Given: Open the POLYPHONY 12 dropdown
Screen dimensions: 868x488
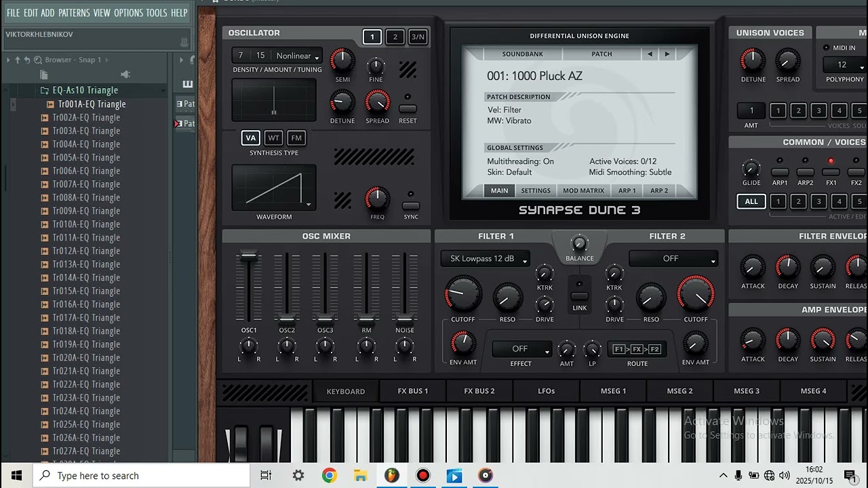Looking at the screenshot, I should pos(845,65).
